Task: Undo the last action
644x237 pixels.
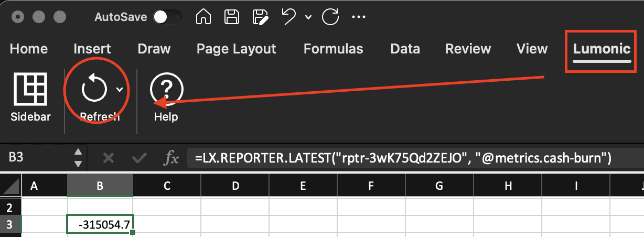Action: [289, 17]
